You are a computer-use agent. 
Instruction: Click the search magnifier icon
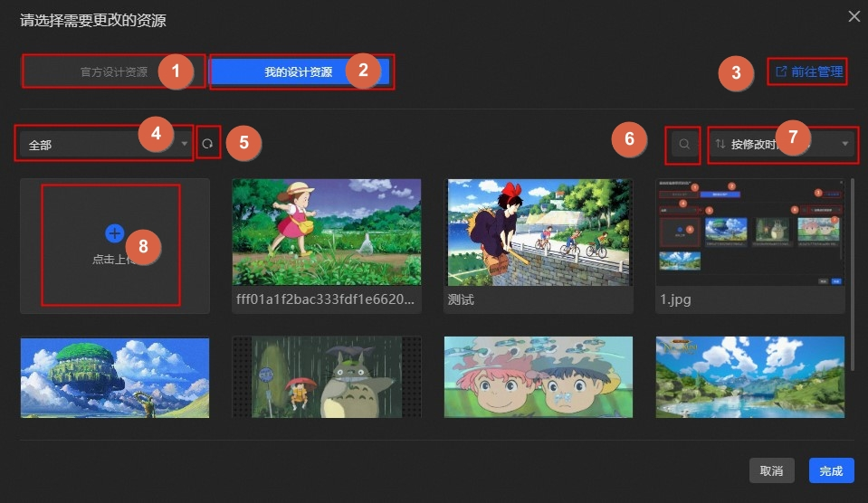coord(684,144)
